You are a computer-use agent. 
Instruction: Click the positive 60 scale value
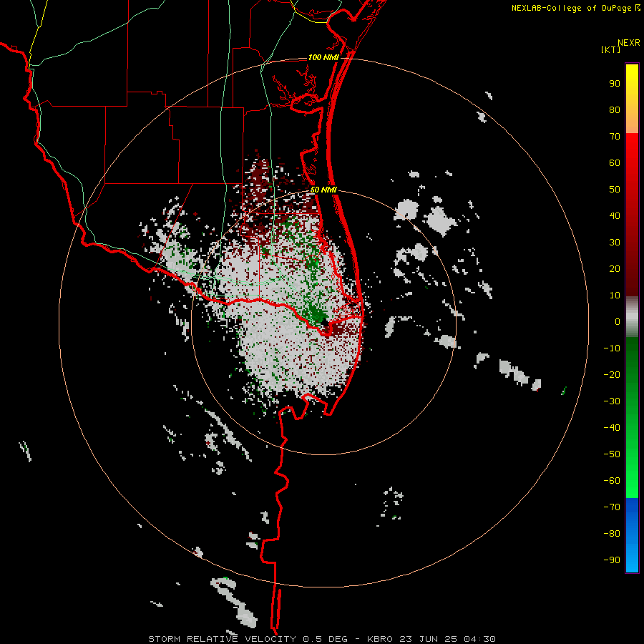click(615, 163)
